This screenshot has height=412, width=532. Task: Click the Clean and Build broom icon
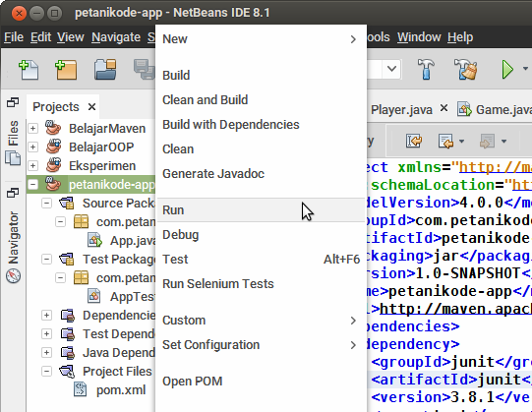(465, 69)
